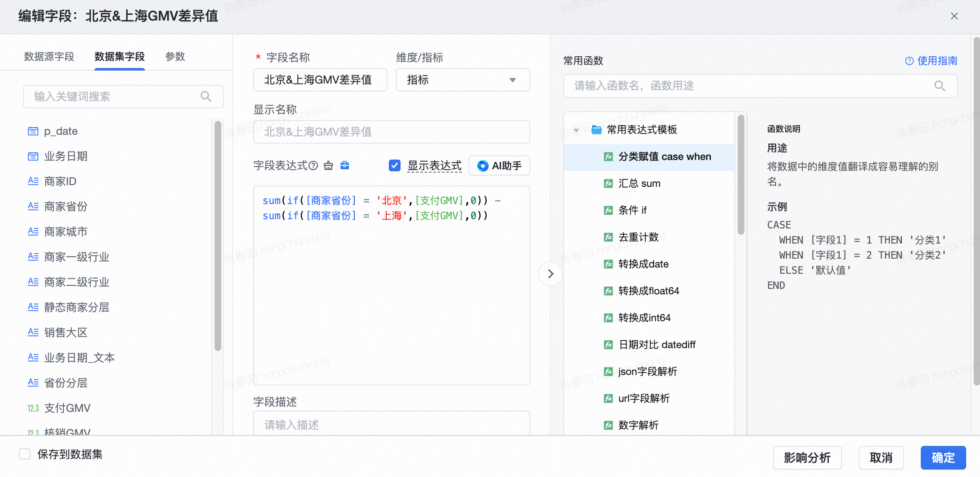Enable the 保存到数据集 checkbox
Screen dimensions: 980x477
click(25, 454)
